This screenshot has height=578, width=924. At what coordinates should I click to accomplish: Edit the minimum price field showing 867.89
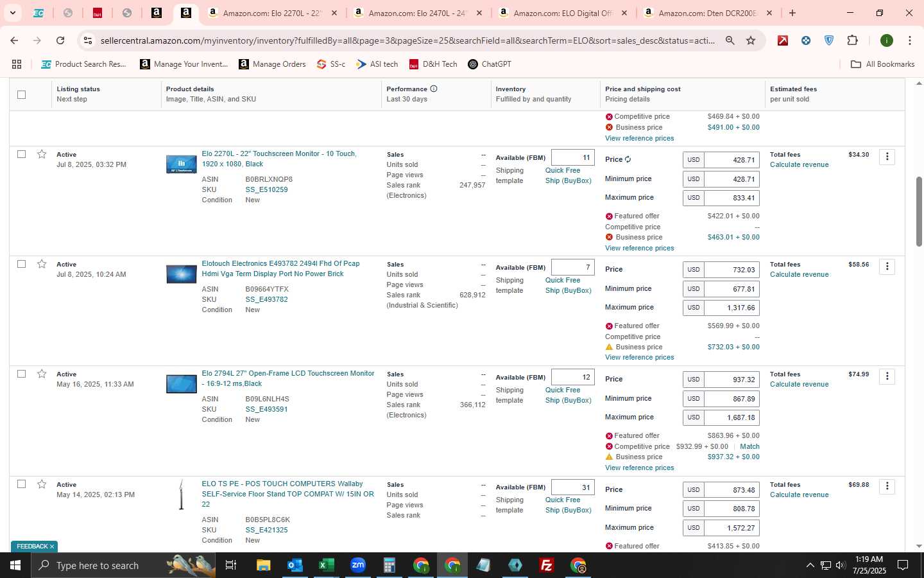coord(732,399)
